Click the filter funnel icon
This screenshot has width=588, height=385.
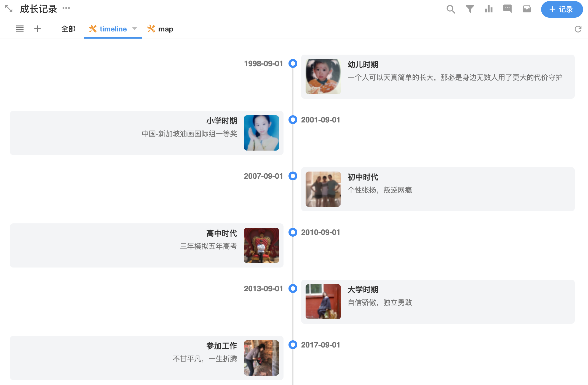coord(470,9)
